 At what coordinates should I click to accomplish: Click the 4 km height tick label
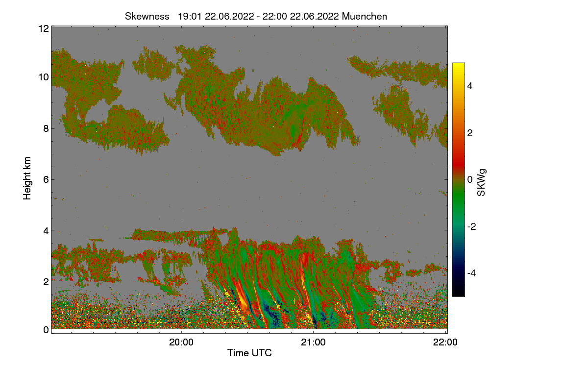46,230
